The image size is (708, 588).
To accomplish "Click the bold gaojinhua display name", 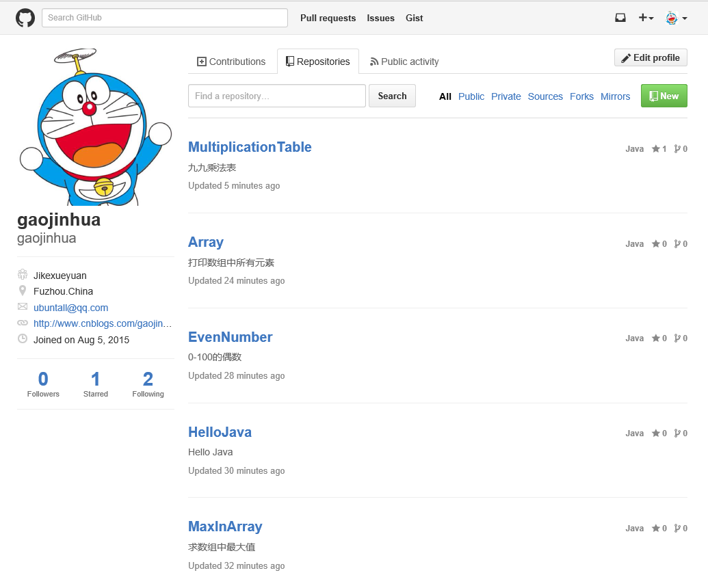I will point(59,219).
